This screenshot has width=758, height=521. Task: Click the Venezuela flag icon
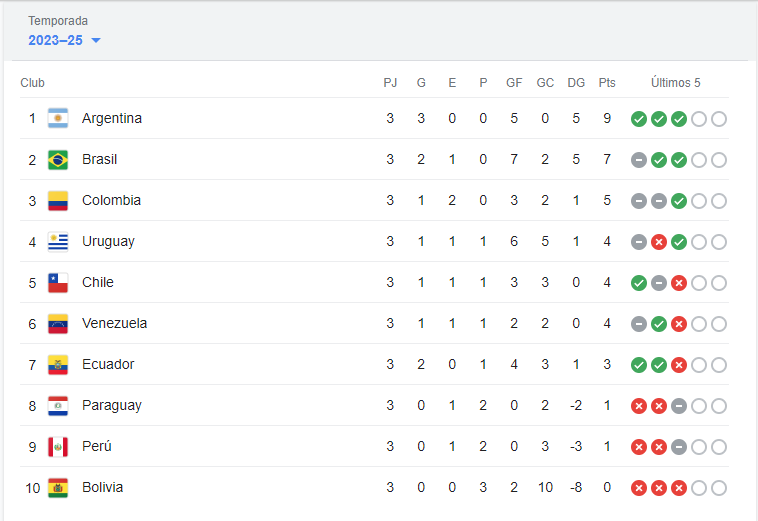[x=58, y=324]
